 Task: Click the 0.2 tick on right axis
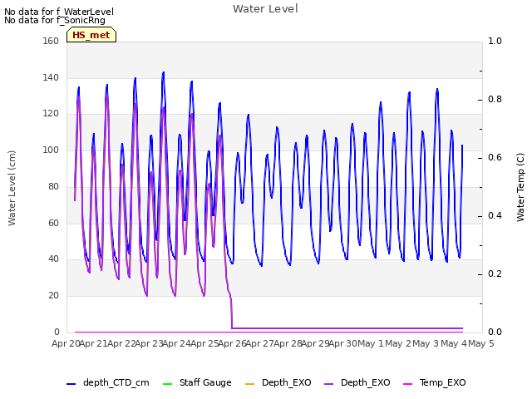(x=495, y=273)
